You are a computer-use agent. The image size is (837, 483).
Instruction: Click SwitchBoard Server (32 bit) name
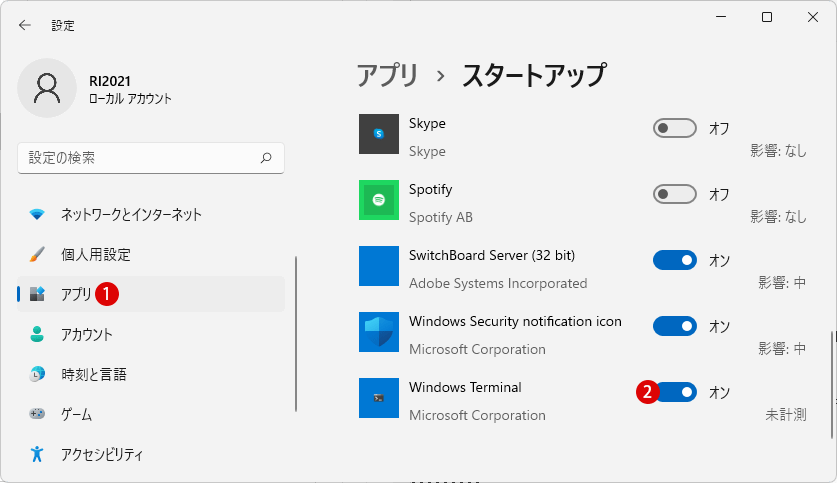click(x=492, y=255)
